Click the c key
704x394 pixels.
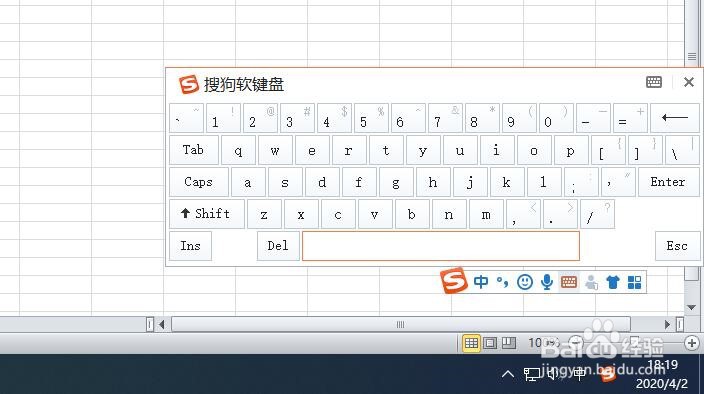338,215
